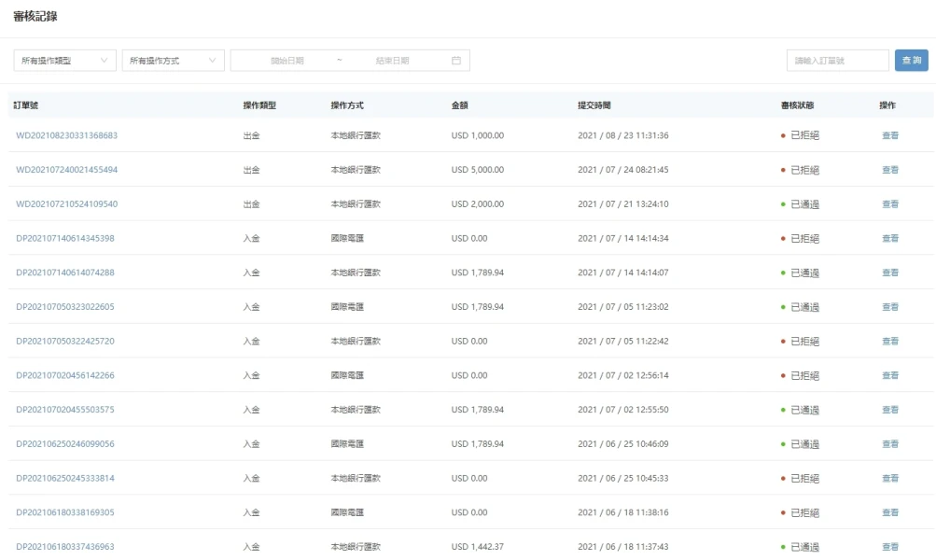Screen dimensions: 936x560
Task: Click the 審核狀態 column header
Action: [x=800, y=105]
